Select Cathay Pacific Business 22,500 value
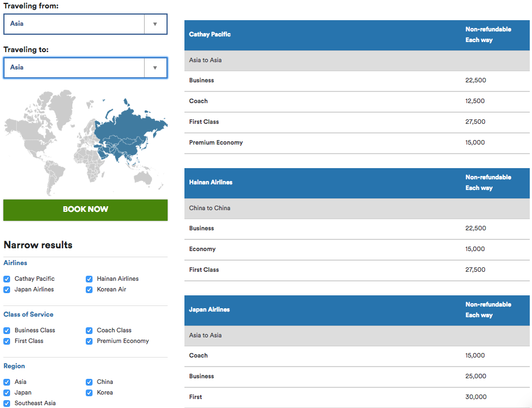Viewport: 532px width, 408px height. [x=476, y=80]
